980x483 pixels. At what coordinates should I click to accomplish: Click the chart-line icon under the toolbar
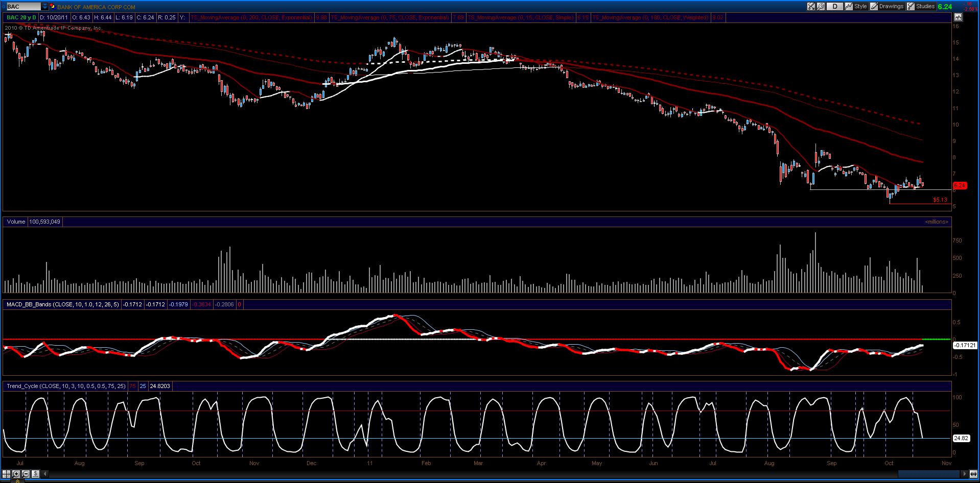point(957,17)
